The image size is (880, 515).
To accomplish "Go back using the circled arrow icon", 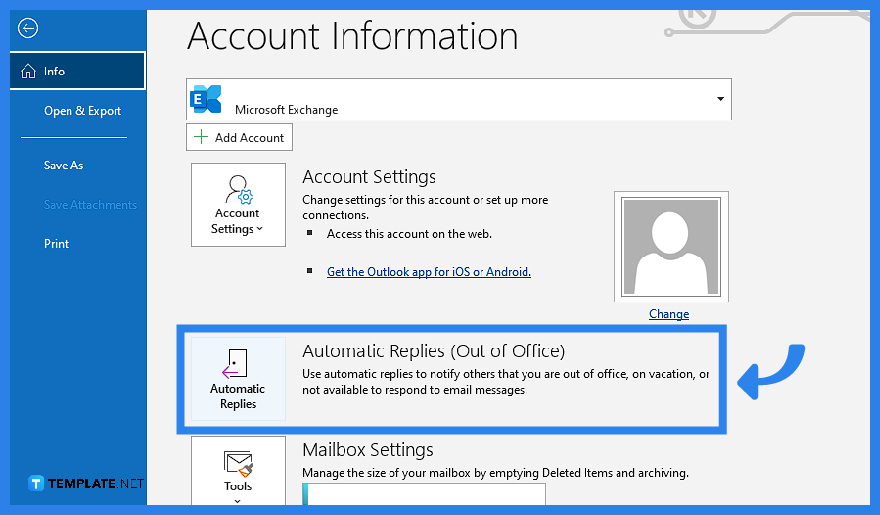I will pyautogui.click(x=28, y=27).
